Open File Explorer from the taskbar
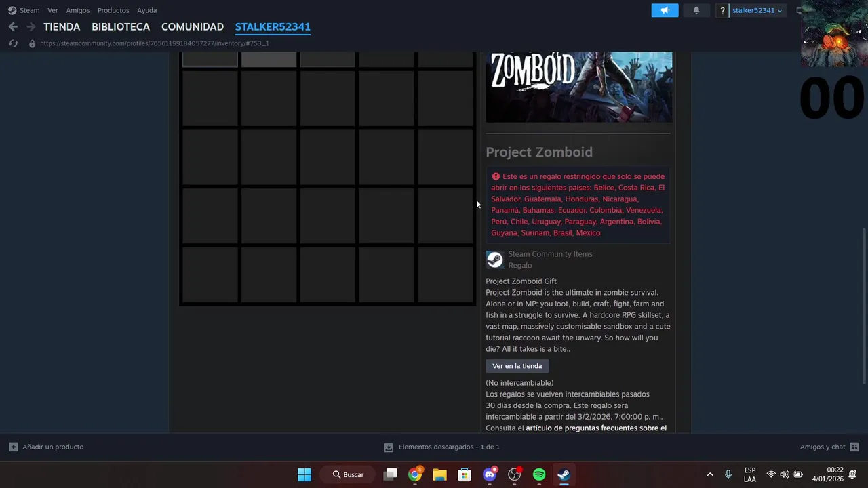This screenshot has width=868, height=488. click(x=439, y=474)
